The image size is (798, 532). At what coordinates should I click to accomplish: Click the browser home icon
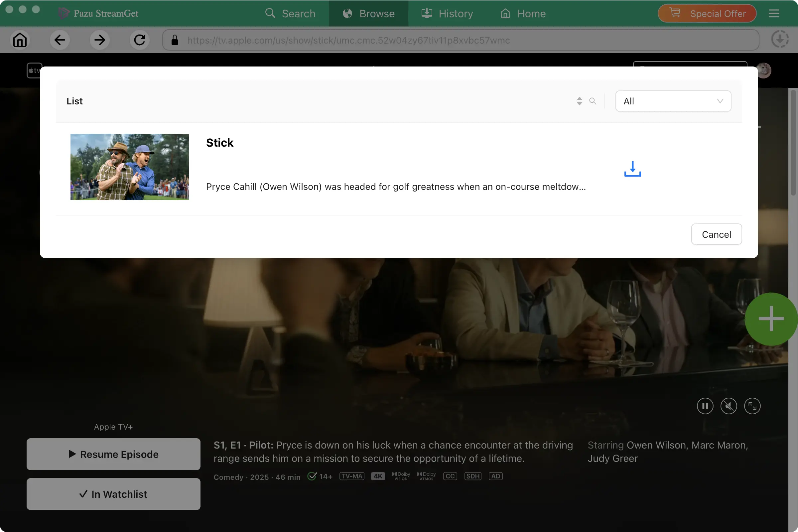tap(20, 40)
